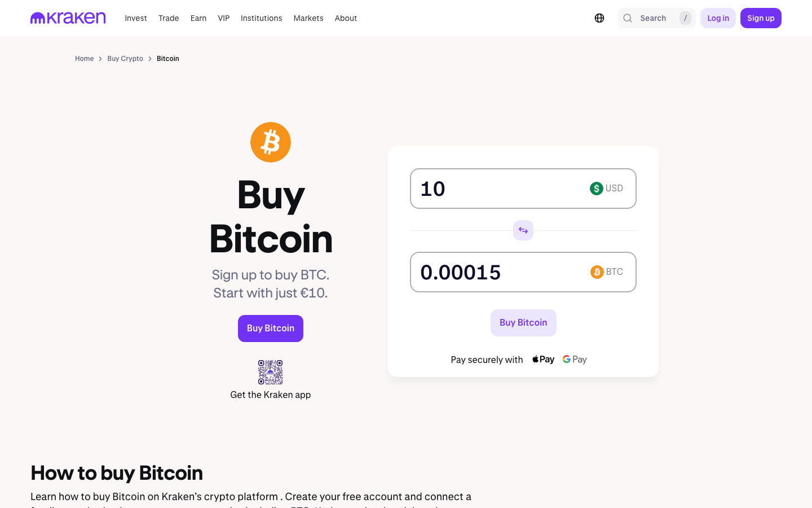812x508 pixels.
Task: Click the BTC coin icon beside the amount
Action: pyautogui.click(x=597, y=271)
